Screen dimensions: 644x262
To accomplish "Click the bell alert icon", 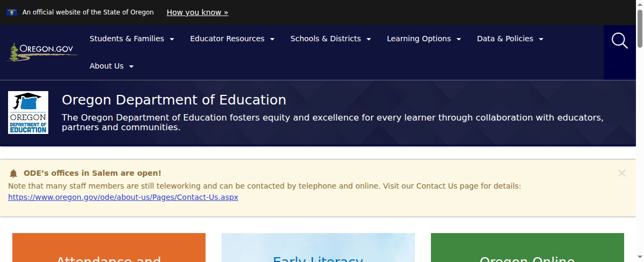I will pyautogui.click(x=13, y=174).
